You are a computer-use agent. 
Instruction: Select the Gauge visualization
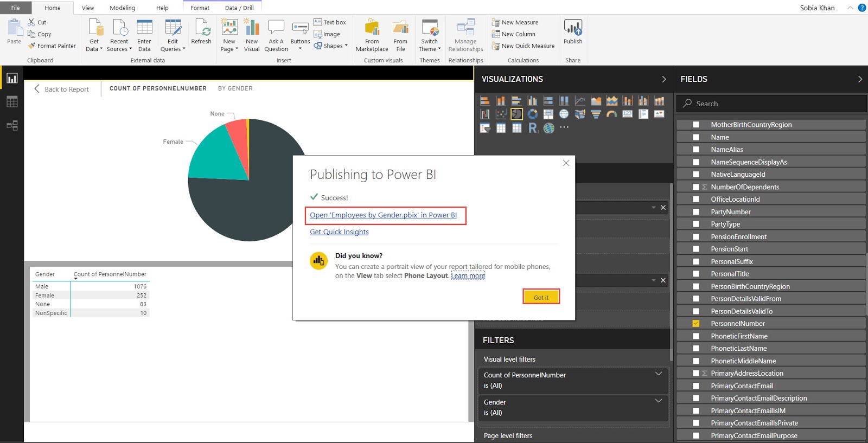[x=611, y=114]
